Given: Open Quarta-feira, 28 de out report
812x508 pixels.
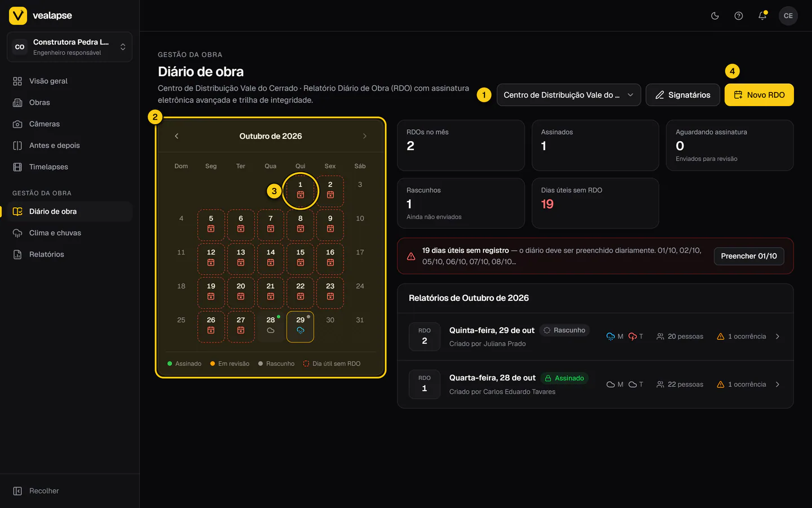Looking at the screenshot, I should pos(595,384).
